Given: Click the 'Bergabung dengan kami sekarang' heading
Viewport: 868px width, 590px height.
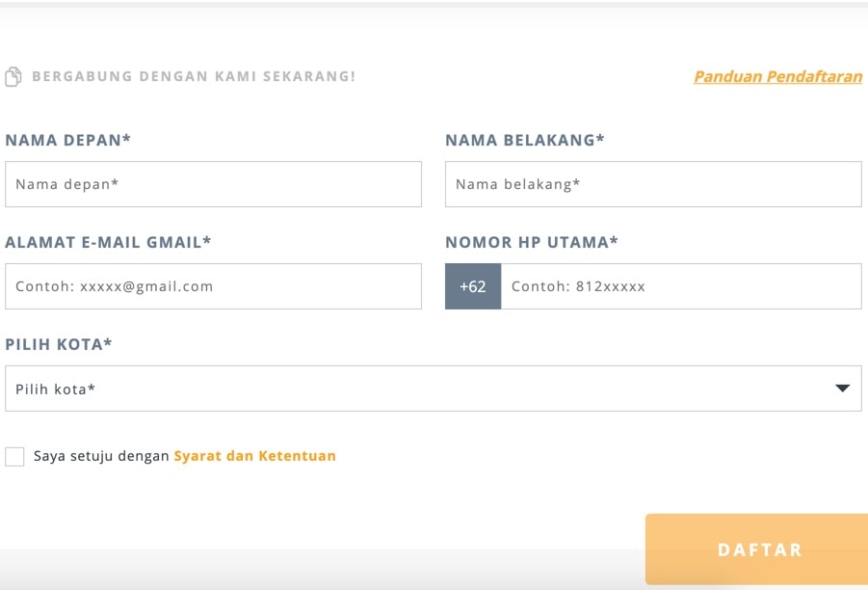Looking at the screenshot, I should (x=194, y=76).
